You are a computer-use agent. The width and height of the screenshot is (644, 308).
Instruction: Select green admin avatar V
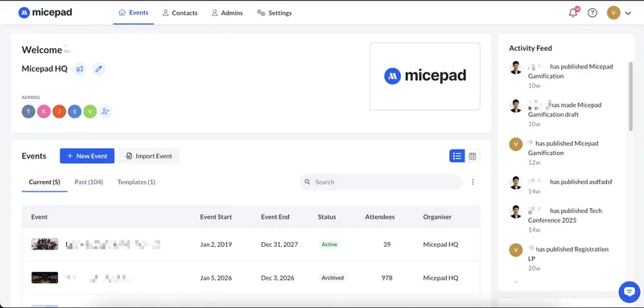(90, 111)
